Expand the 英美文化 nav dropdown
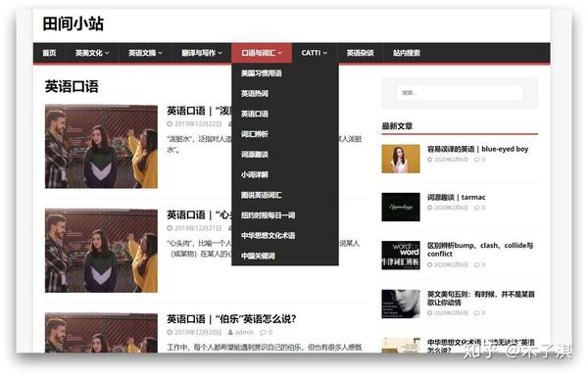 92,53
